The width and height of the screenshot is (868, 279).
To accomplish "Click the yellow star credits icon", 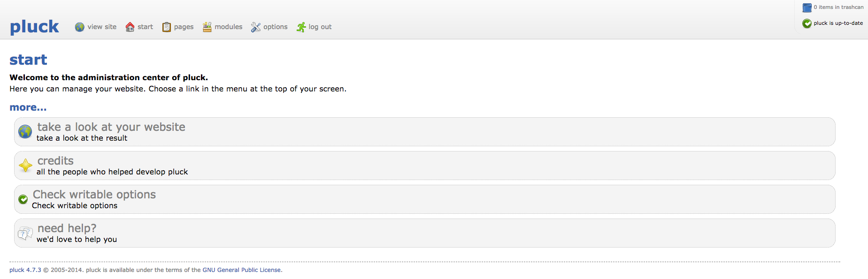I will point(25,166).
